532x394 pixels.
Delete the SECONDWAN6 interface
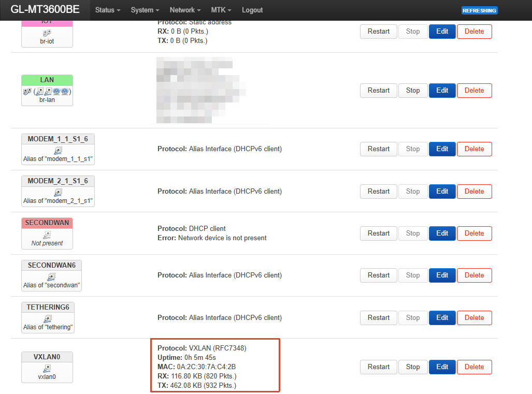[474, 275]
